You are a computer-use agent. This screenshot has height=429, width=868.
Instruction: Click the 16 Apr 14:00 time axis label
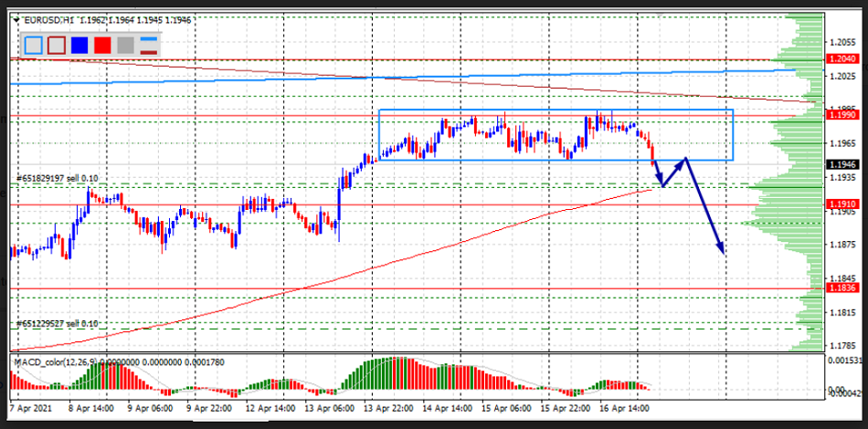(x=626, y=409)
